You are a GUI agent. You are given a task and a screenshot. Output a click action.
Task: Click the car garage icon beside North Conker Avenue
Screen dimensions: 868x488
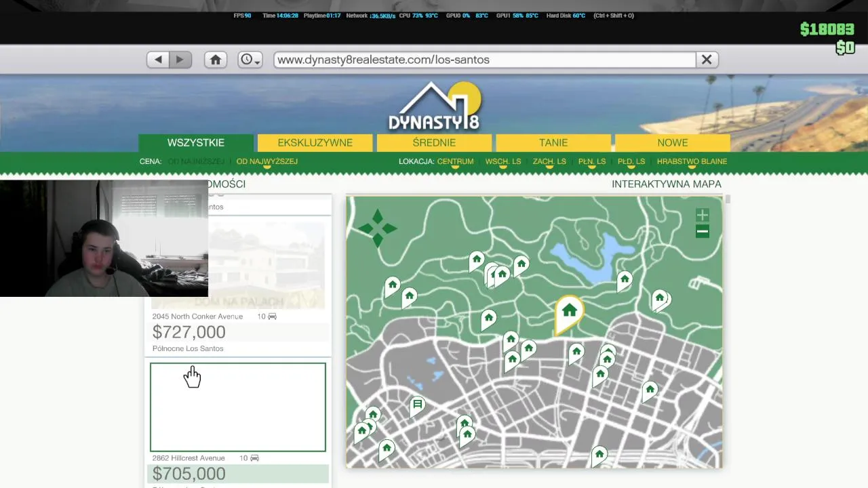pyautogui.click(x=272, y=317)
